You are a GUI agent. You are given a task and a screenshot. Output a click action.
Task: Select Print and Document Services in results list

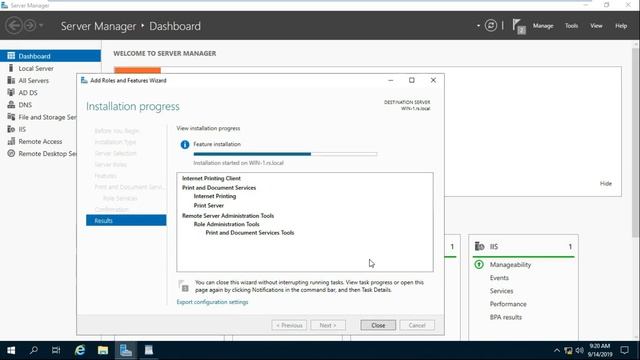click(x=219, y=188)
